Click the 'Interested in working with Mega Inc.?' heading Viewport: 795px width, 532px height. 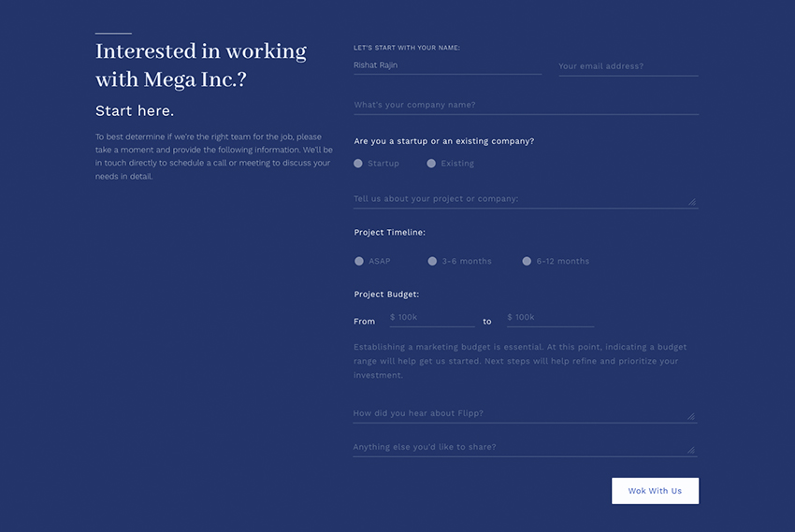(201, 65)
